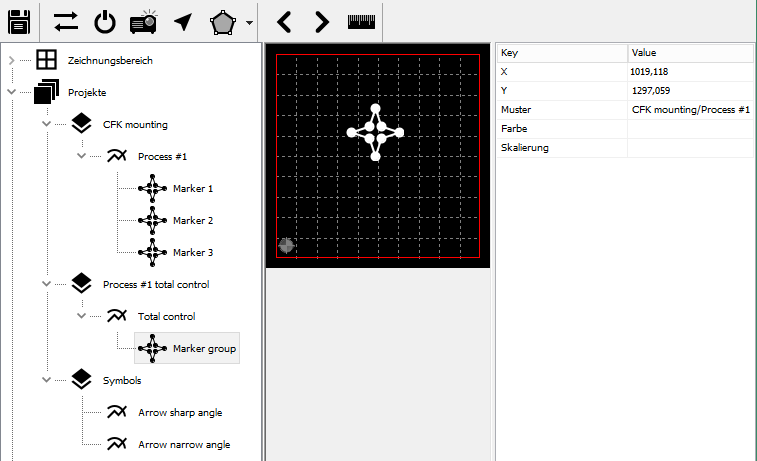Screen dimensions: 757x461
Task: Click the empty Farbe value cell
Action: coord(690,128)
